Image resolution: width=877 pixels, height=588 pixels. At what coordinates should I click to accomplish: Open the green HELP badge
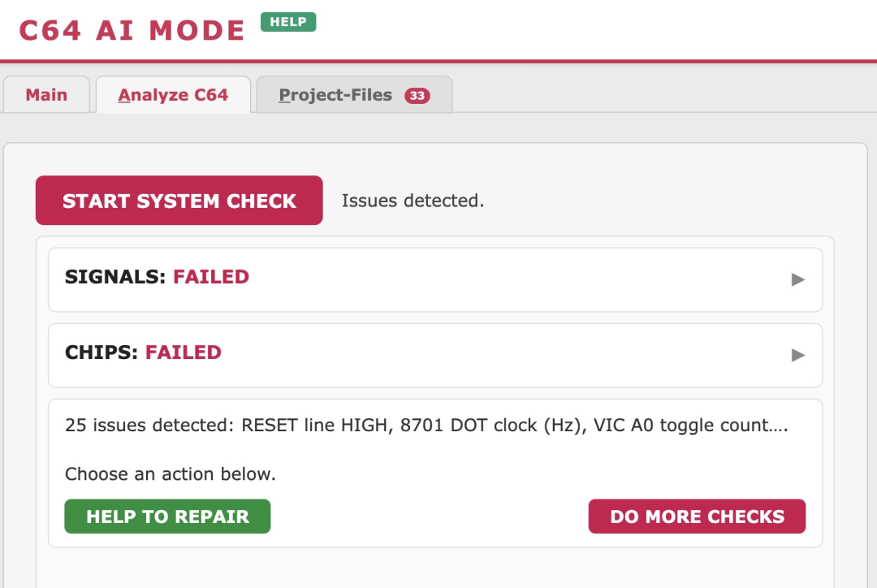pyautogui.click(x=288, y=22)
